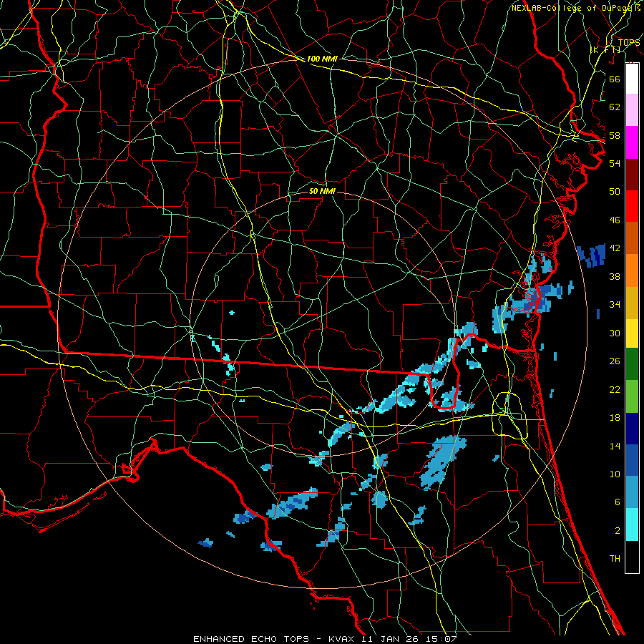Click the orange swatch above 38
The height and width of the screenshot is (644, 644).
pos(632,270)
